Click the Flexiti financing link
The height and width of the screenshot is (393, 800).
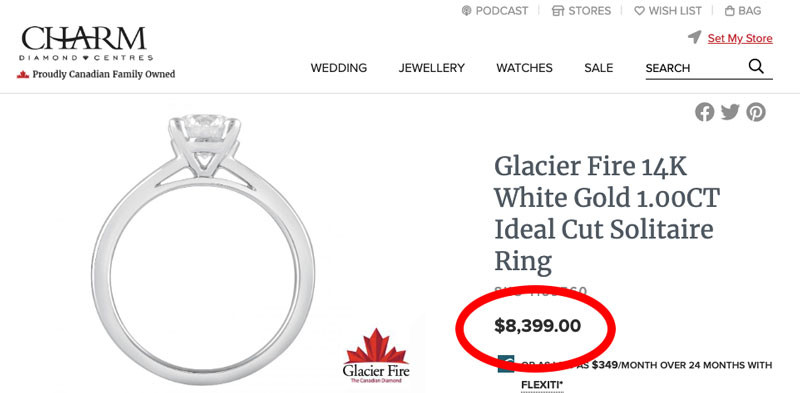[x=542, y=384]
